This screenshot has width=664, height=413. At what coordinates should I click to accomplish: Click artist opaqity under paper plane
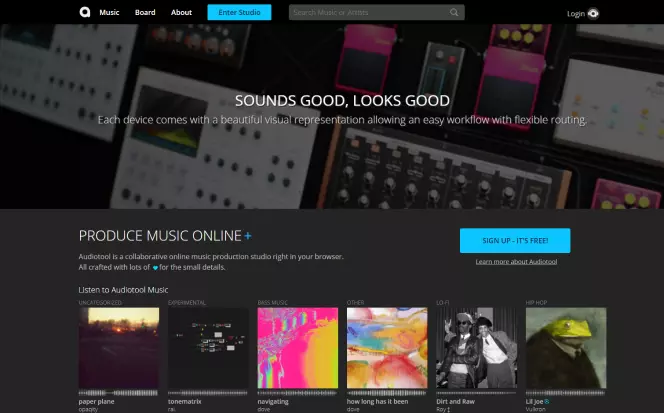[x=88, y=410]
